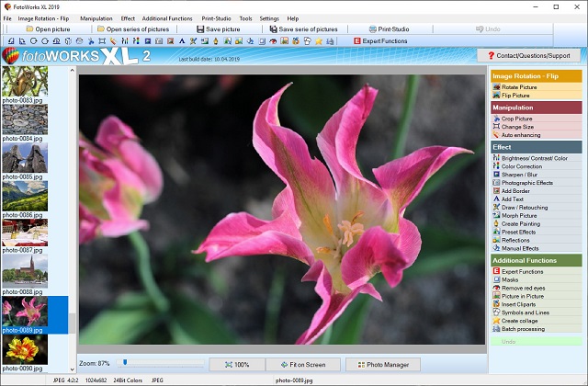
Task: Open Brightness/Contrast/Color adjustment
Action: tap(534, 158)
